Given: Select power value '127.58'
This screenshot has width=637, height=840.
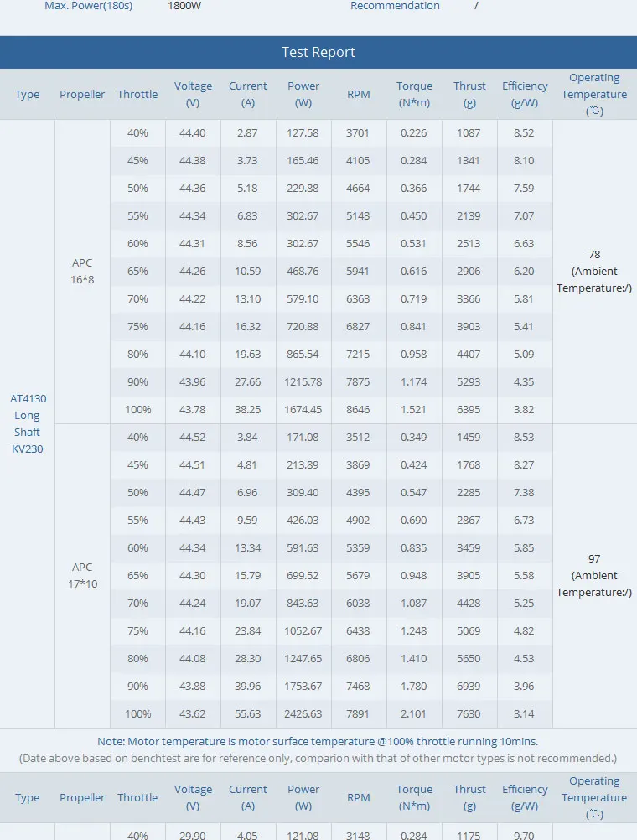Looking at the screenshot, I should tap(303, 132).
